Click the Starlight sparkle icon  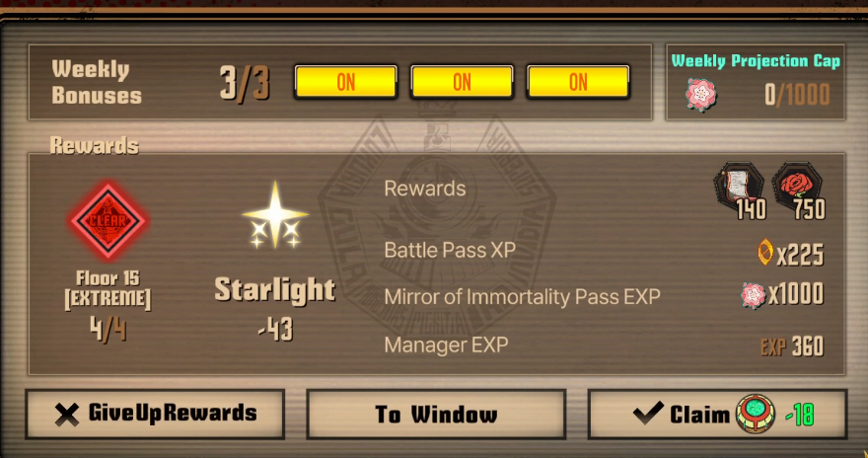click(275, 216)
